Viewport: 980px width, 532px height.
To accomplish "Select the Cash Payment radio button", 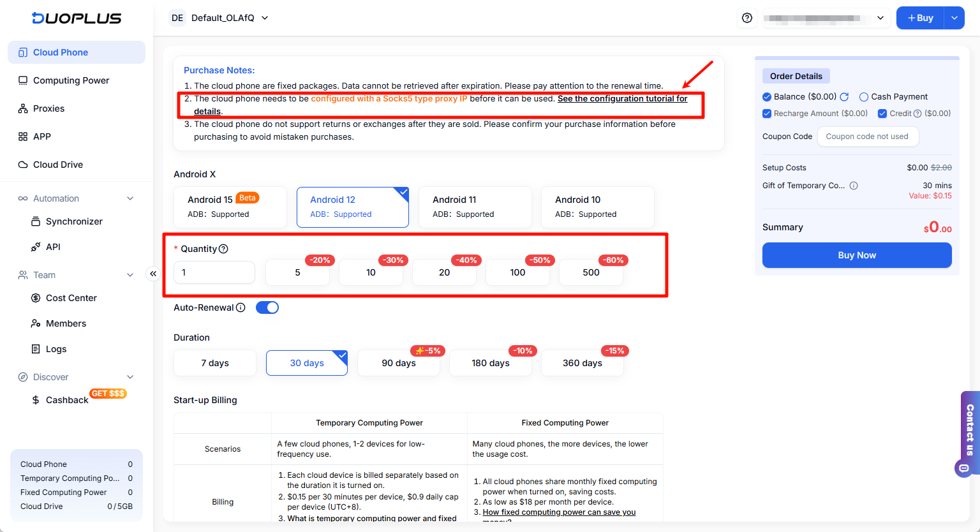I will point(865,96).
